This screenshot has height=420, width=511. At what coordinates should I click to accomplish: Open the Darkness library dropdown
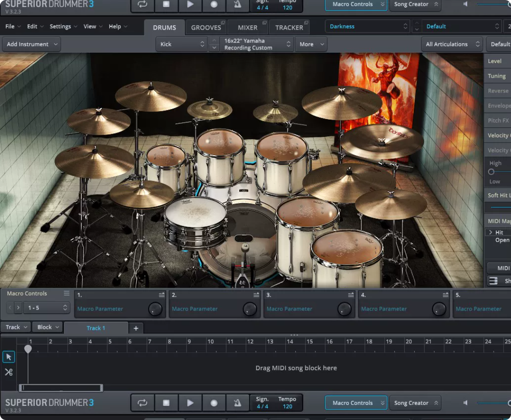pyautogui.click(x=368, y=26)
